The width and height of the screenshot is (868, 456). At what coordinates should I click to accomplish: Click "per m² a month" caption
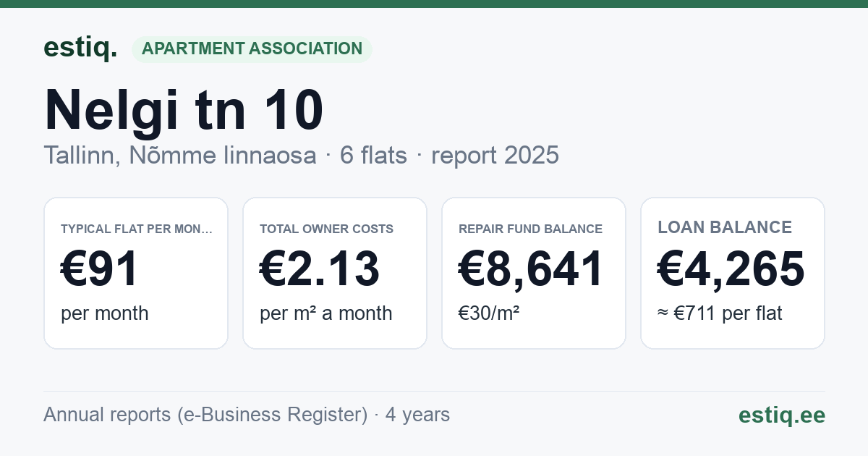pyautogui.click(x=326, y=313)
